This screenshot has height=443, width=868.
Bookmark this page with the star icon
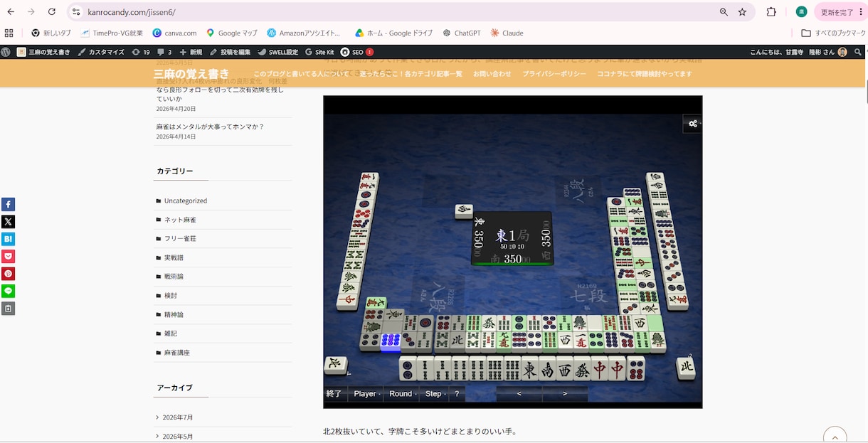point(742,12)
